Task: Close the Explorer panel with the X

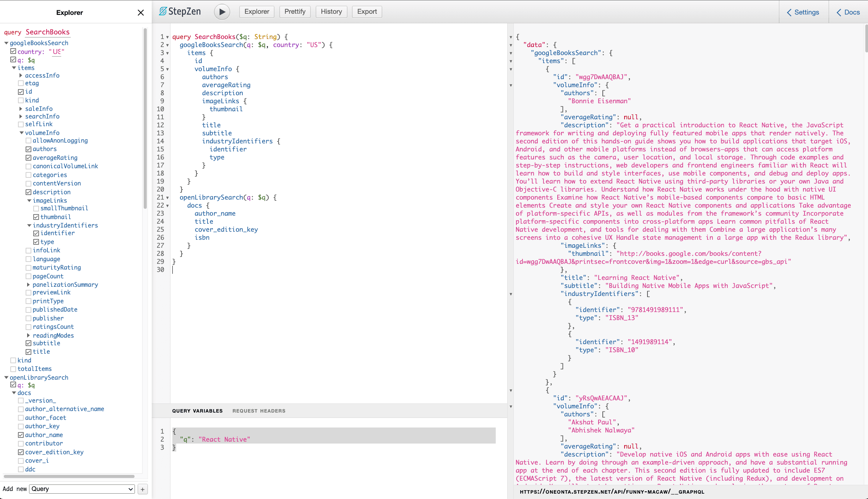Action: click(x=141, y=12)
